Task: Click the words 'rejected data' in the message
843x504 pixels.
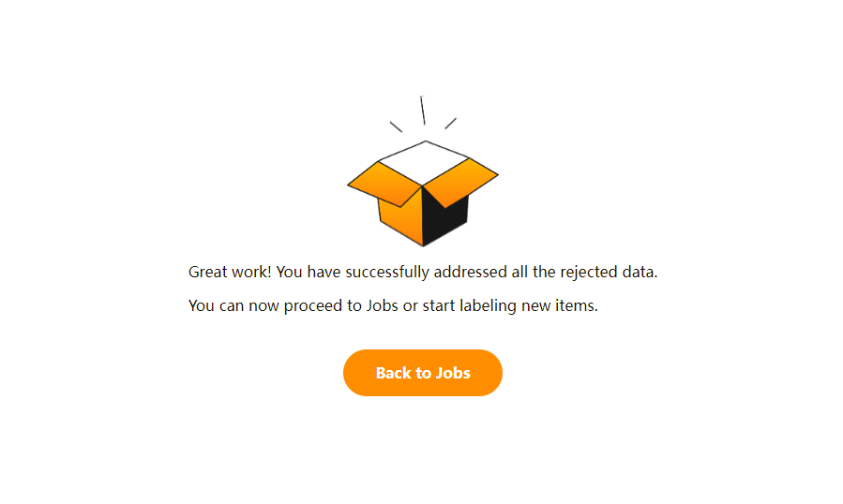Action: pyautogui.click(x=608, y=272)
